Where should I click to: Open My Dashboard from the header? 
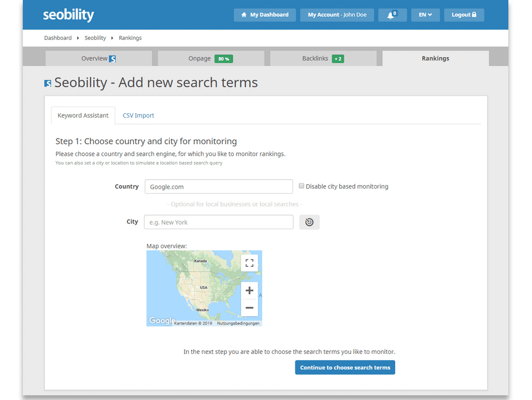pos(265,15)
